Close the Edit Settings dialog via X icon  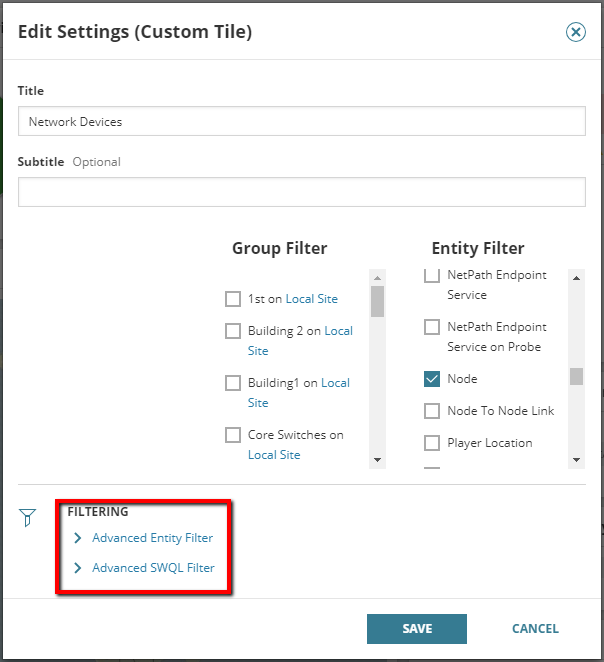[576, 32]
